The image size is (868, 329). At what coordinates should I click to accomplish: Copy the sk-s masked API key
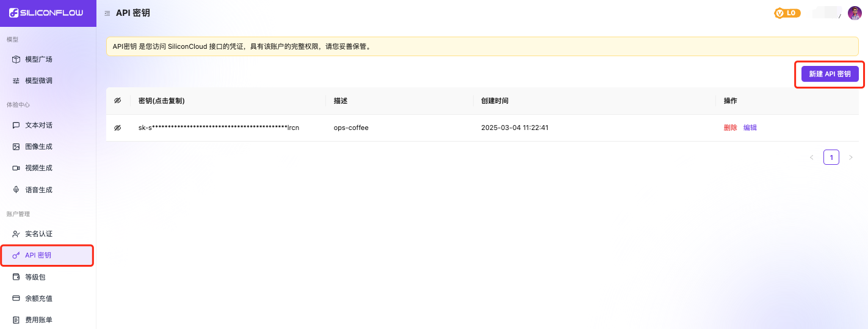(219, 128)
